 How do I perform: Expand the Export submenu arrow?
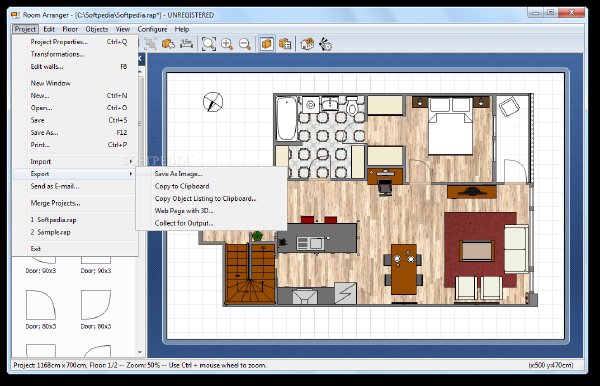pos(131,174)
